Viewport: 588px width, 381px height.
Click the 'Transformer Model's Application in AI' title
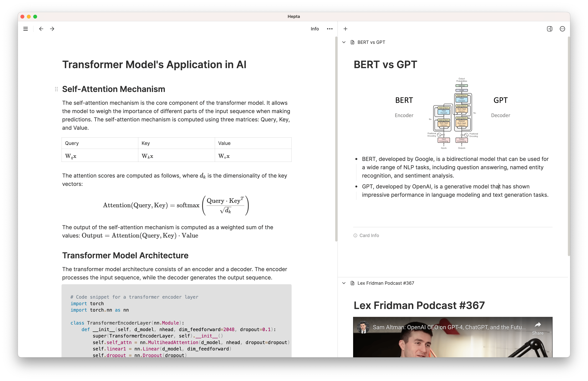154,64
